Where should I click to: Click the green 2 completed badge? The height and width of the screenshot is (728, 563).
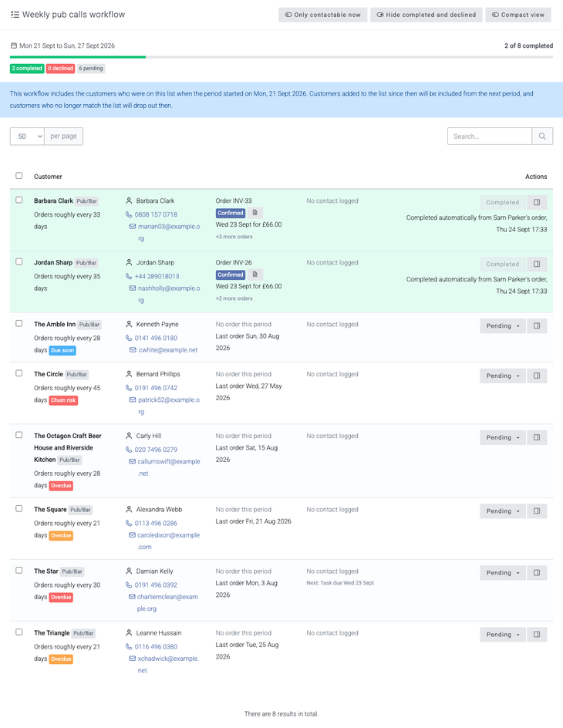pos(27,68)
